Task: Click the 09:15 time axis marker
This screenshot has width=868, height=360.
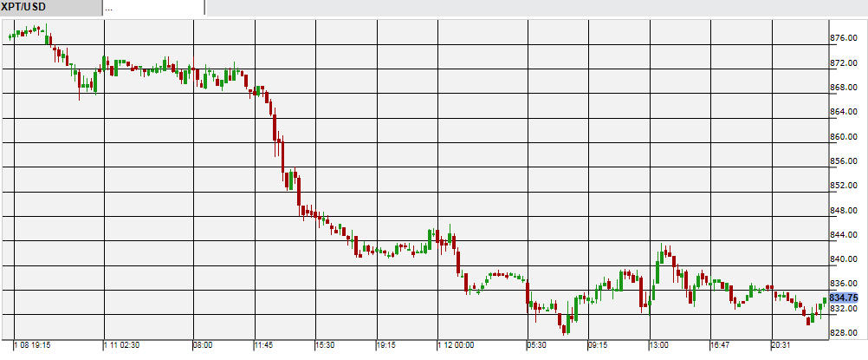Action: pyautogui.click(x=599, y=345)
